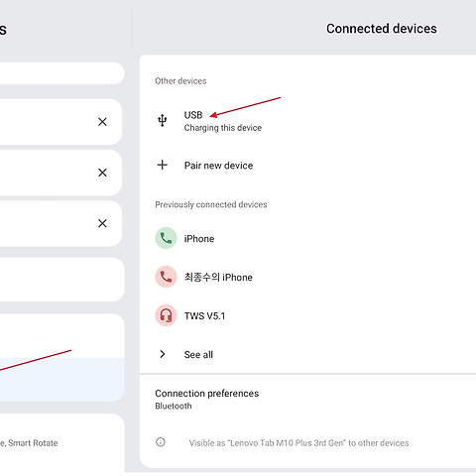The width and height of the screenshot is (476, 476).
Task: Open USB Charging this device settings
Action: (x=307, y=121)
